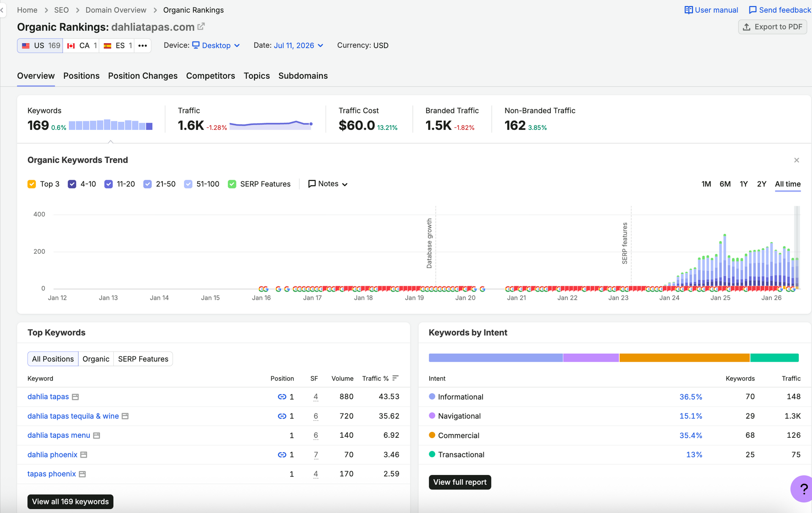This screenshot has height=513, width=812.
Task: Open SERP icon for dahlia phoenix
Action: [84, 455]
